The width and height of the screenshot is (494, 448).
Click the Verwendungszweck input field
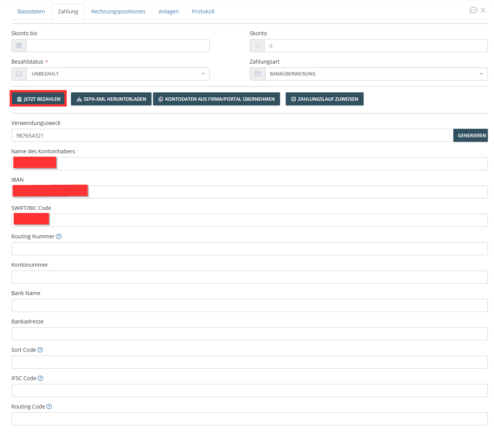coord(232,135)
